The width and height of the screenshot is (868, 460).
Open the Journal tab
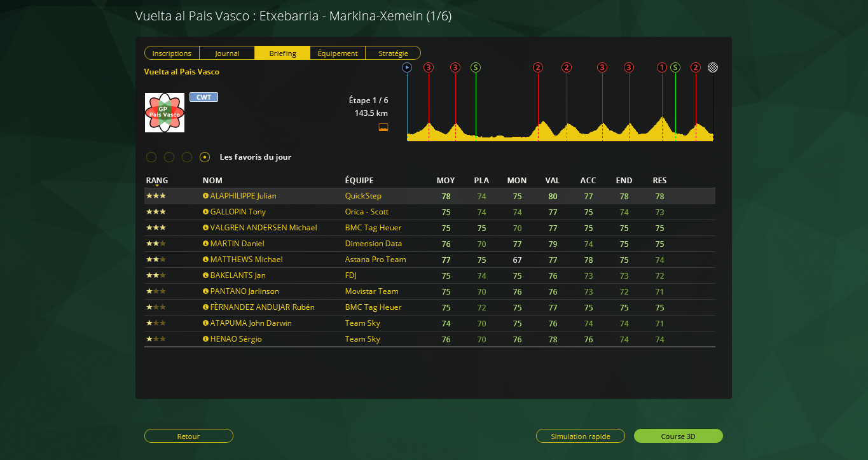[x=227, y=53]
